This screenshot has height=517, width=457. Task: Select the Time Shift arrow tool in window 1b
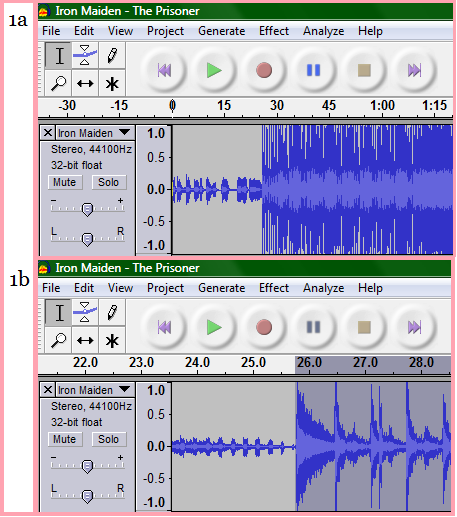(x=85, y=340)
